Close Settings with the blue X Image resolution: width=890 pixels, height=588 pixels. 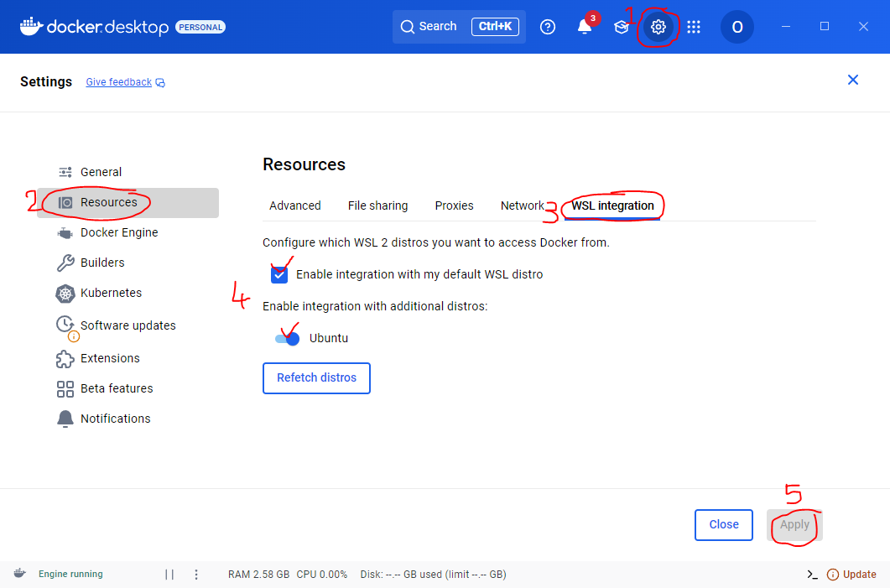852,80
